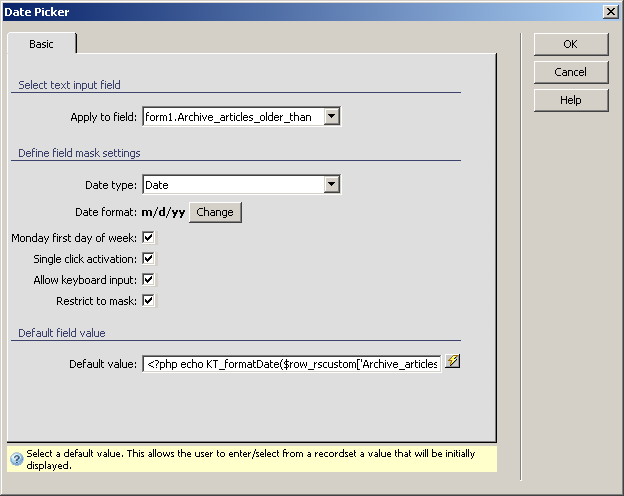Image resolution: width=624 pixels, height=496 pixels.
Task: Select the Basic tab
Action: click(x=42, y=44)
